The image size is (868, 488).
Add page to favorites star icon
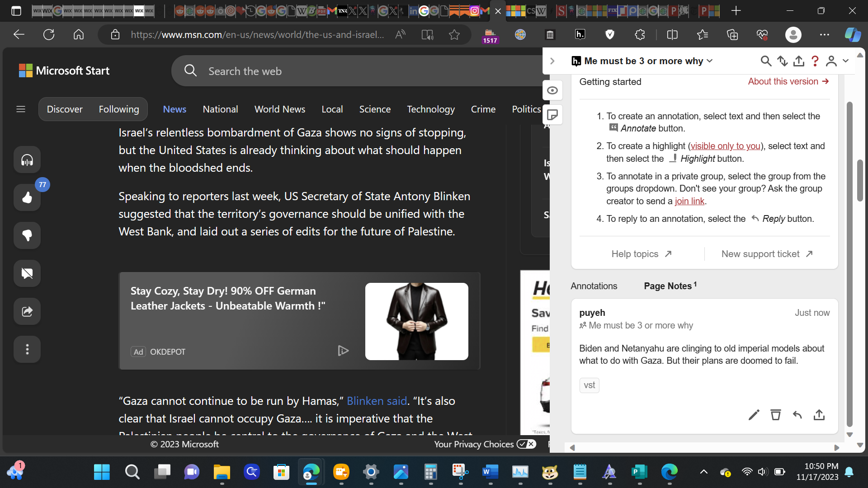click(x=454, y=35)
